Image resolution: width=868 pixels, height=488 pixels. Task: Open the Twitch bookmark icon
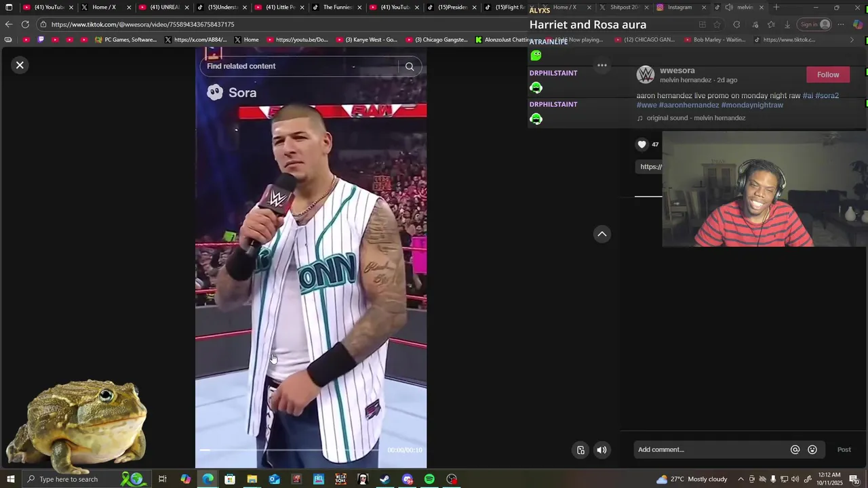41,40
